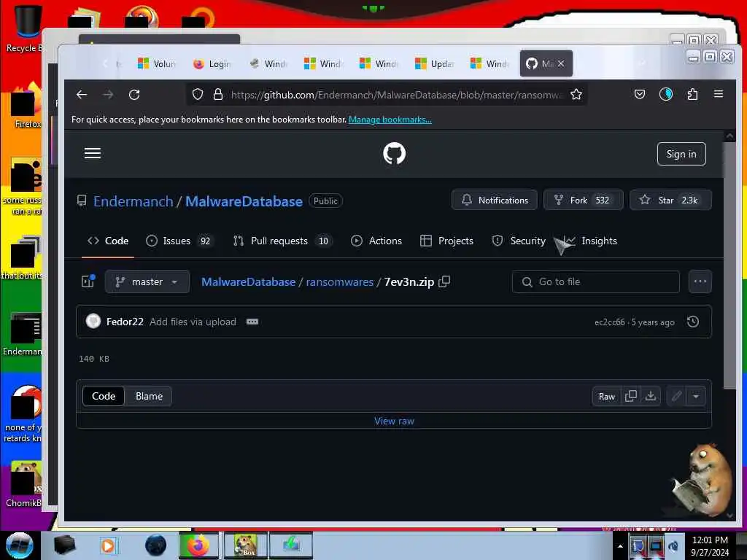747x560 pixels.
Task: Open ransomwares folder breadcrumb link
Action: pos(340,282)
